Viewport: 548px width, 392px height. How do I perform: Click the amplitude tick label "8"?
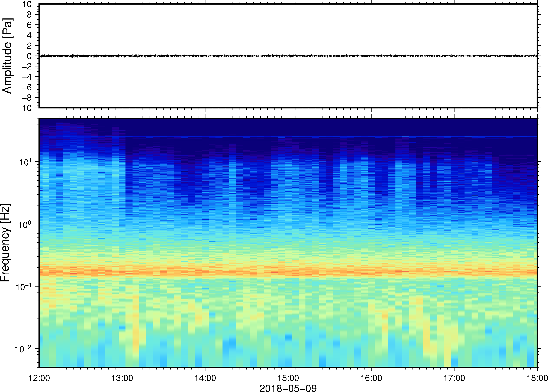point(30,14)
